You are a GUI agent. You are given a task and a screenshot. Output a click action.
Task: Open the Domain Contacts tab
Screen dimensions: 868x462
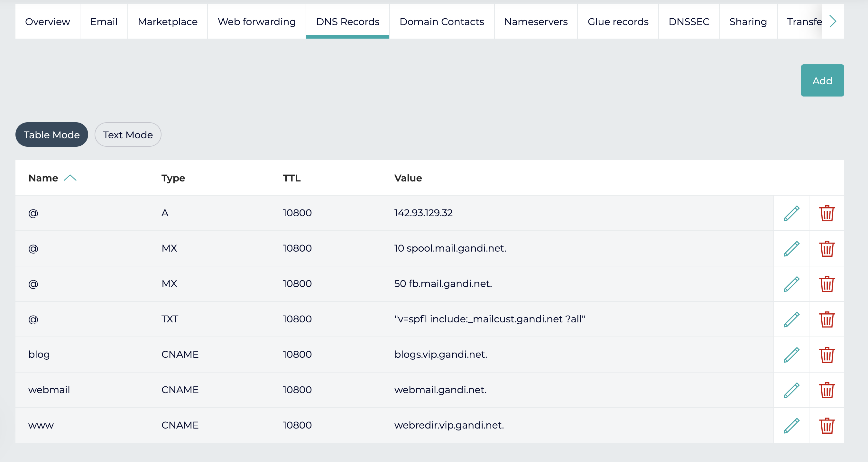click(442, 21)
